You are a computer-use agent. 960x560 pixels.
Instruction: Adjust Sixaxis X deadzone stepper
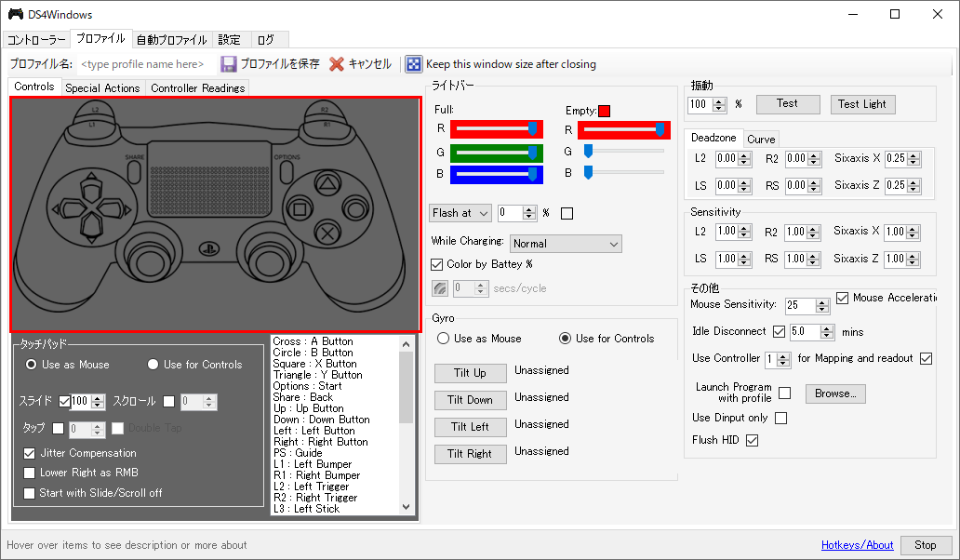(x=913, y=159)
